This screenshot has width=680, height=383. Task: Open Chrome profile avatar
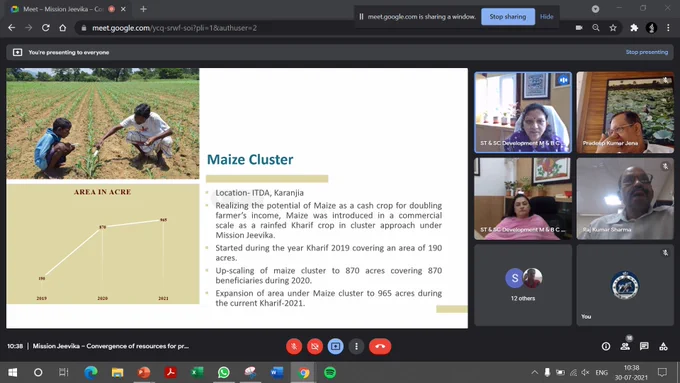[x=651, y=28]
